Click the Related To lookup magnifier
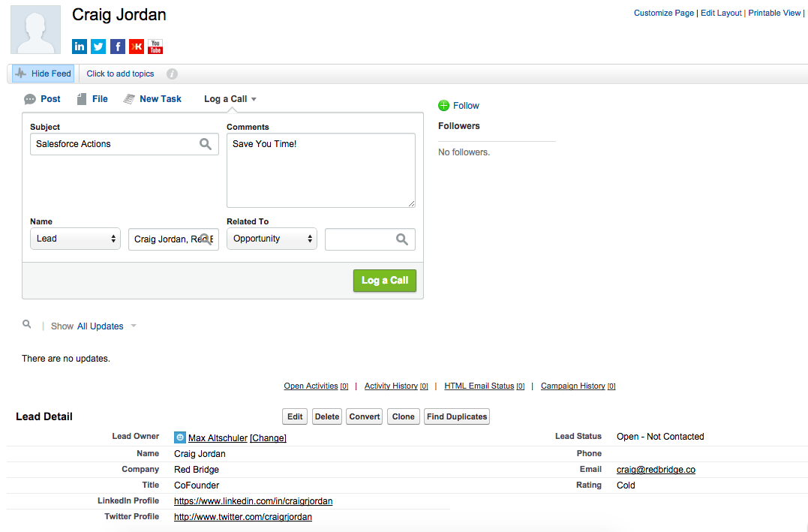 [402, 239]
